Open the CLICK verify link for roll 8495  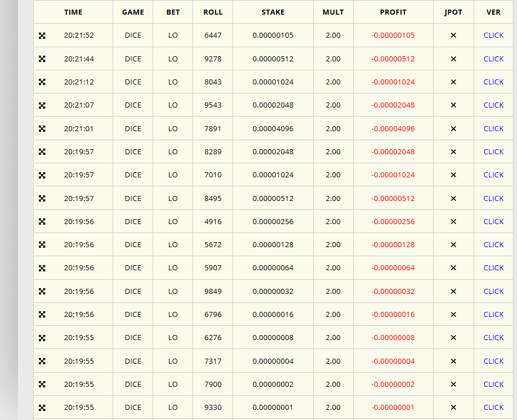(x=493, y=199)
